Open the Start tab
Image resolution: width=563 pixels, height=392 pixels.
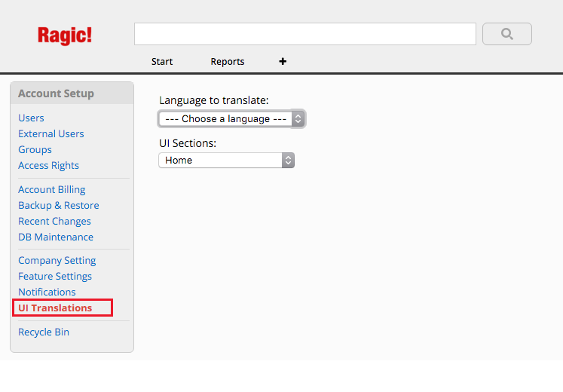pyautogui.click(x=162, y=61)
